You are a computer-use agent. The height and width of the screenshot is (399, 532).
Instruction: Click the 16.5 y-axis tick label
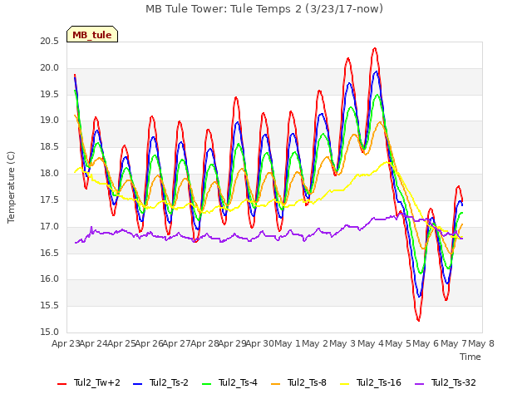tap(50, 253)
